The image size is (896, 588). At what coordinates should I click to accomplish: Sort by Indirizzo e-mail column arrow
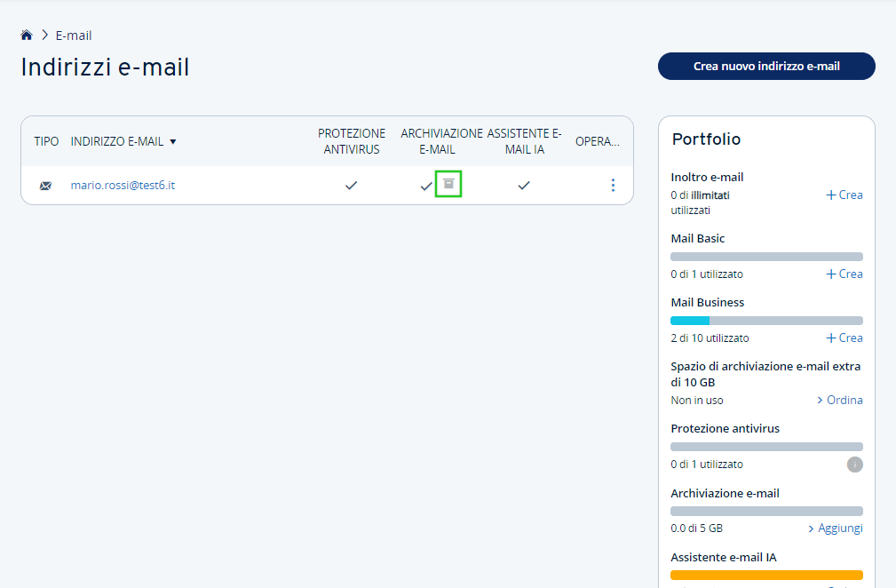173,142
